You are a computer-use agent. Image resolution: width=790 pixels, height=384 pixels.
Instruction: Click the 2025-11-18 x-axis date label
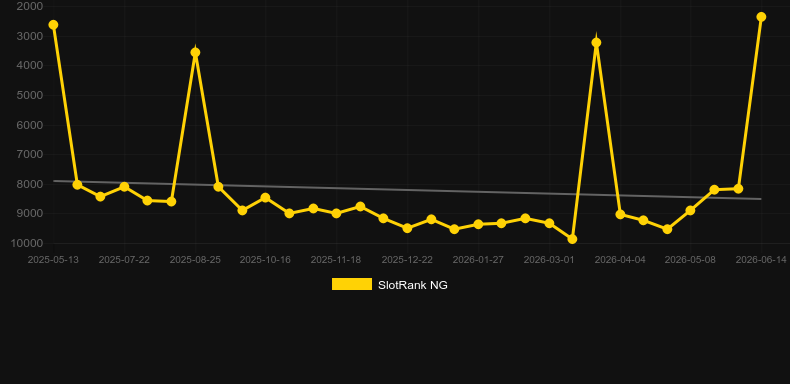337,260
